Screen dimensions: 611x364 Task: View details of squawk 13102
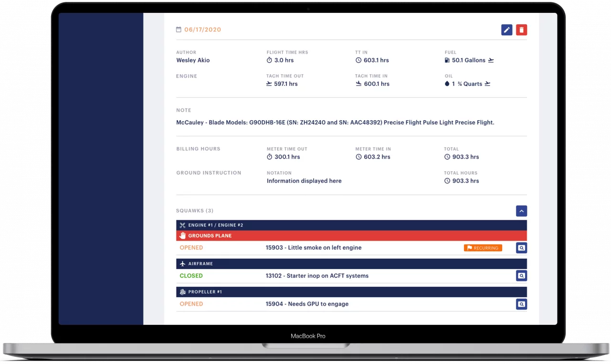click(521, 276)
